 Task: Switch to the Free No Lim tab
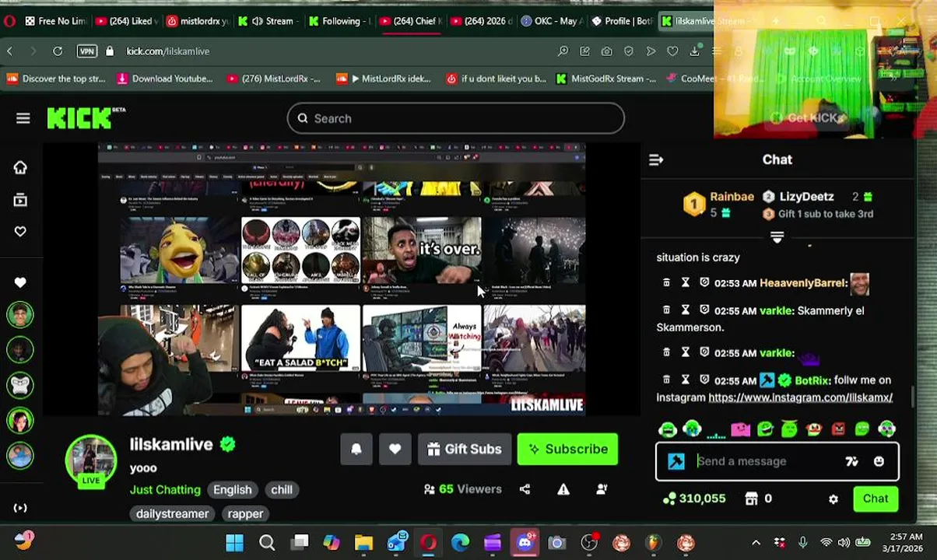(54, 21)
